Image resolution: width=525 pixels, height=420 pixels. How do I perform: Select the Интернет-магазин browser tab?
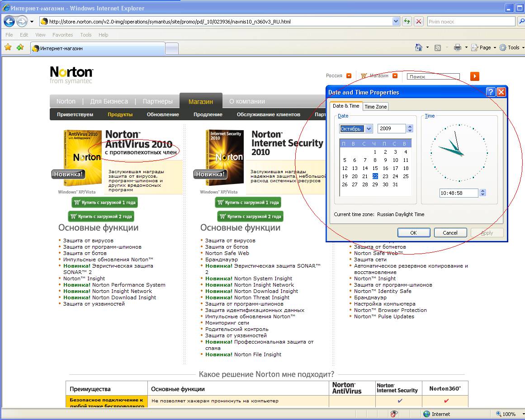click(x=98, y=48)
